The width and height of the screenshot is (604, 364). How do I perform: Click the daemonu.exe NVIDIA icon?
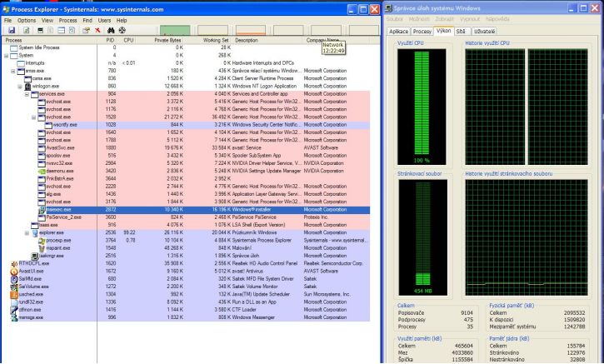tap(42, 171)
